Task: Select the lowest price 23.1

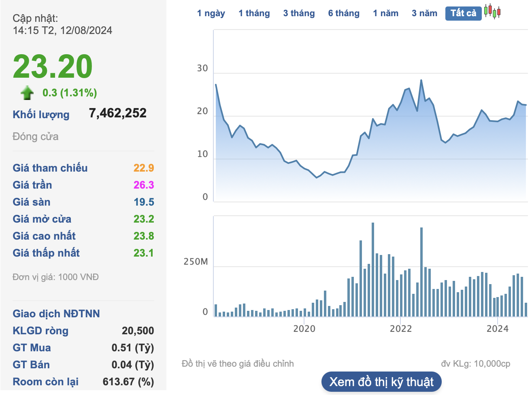Action: click(x=144, y=253)
